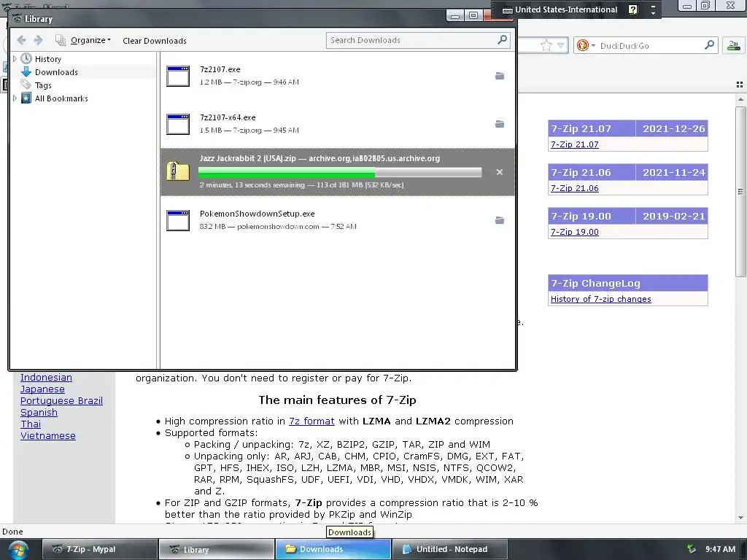The image size is (747, 560).
Task: Select the 7z2107-x64.exe file name
Action: click(x=228, y=117)
